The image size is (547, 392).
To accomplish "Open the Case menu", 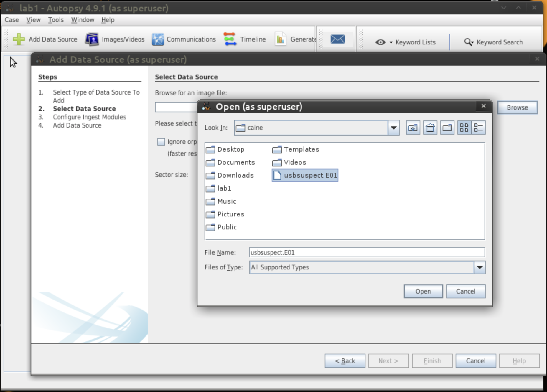I will [x=12, y=20].
